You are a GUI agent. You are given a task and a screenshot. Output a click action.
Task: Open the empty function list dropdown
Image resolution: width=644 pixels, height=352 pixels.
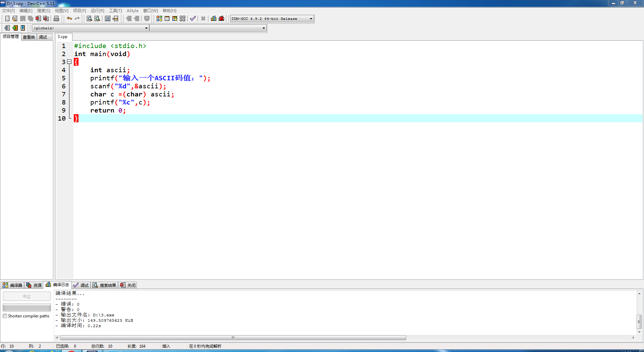pyautogui.click(x=208, y=28)
